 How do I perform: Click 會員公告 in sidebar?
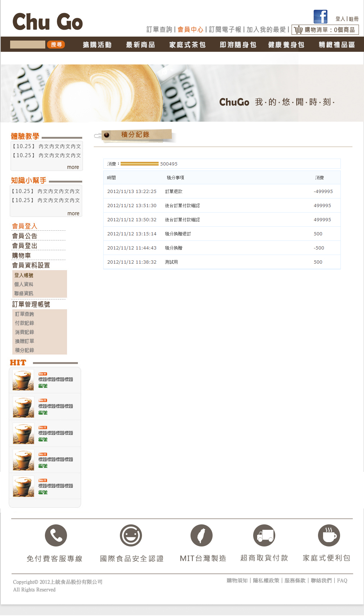coord(25,236)
